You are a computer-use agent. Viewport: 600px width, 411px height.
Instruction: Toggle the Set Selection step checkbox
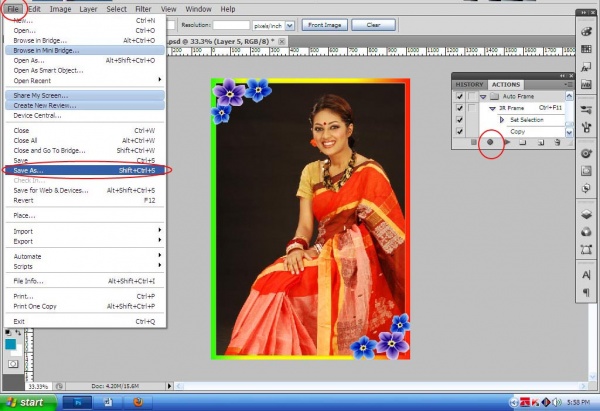(x=459, y=120)
